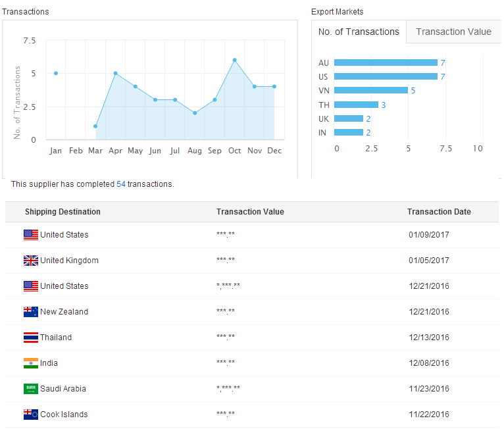Viewport: 504px width, 429px height.
Task: Click the New Zealand flag icon
Action: tap(31, 312)
